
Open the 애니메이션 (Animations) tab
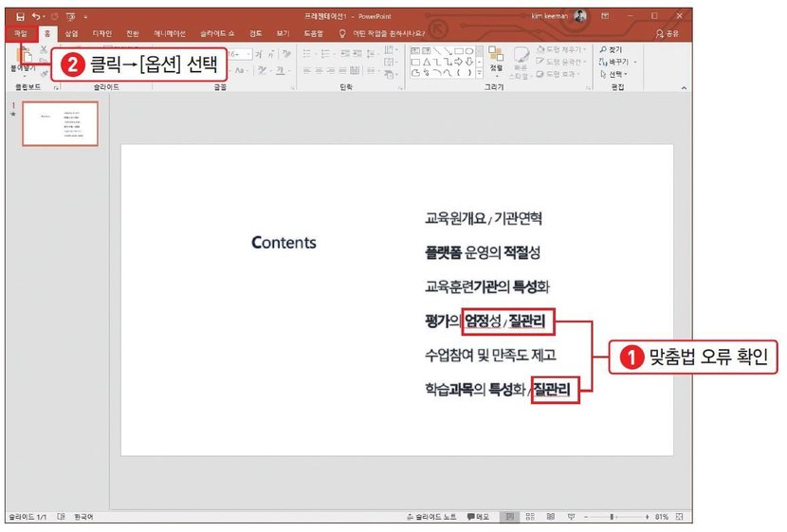click(x=170, y=33)
